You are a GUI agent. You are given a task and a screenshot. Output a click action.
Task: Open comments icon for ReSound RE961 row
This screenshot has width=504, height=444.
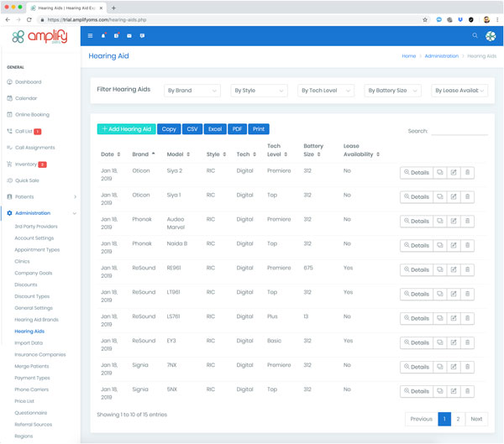coord(439,269)
